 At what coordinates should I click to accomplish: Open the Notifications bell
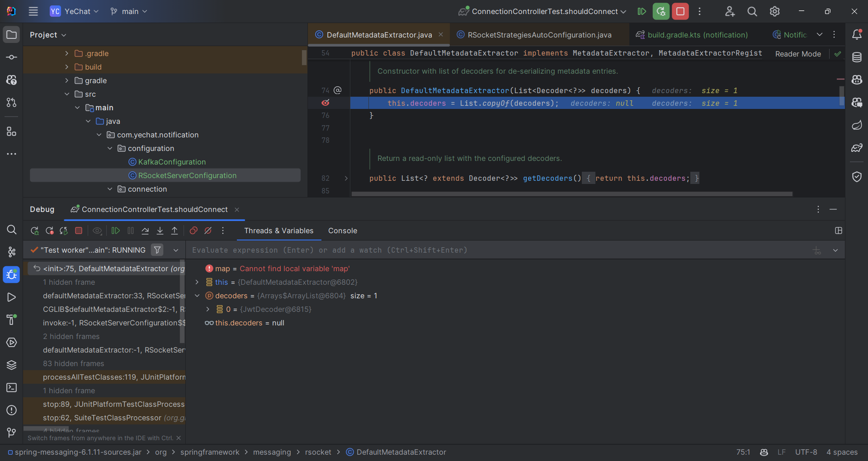pyautogui.click(x=857, y=34)
